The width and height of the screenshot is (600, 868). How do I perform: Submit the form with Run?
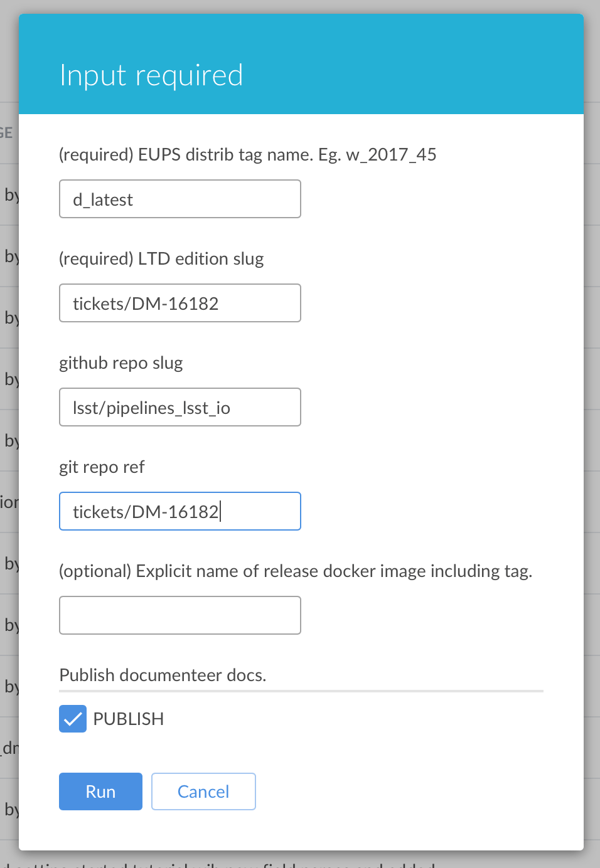100,791
